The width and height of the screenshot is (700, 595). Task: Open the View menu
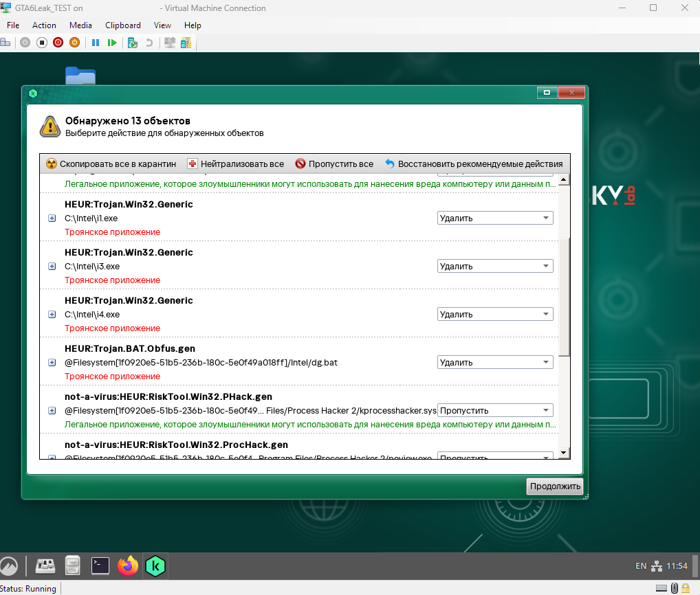[x=162, y=25]
